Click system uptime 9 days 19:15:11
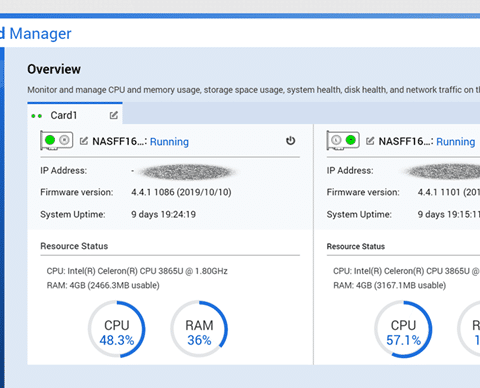This screenshot has width=480, height=388. pyautogui.click(x=449, y=214)
